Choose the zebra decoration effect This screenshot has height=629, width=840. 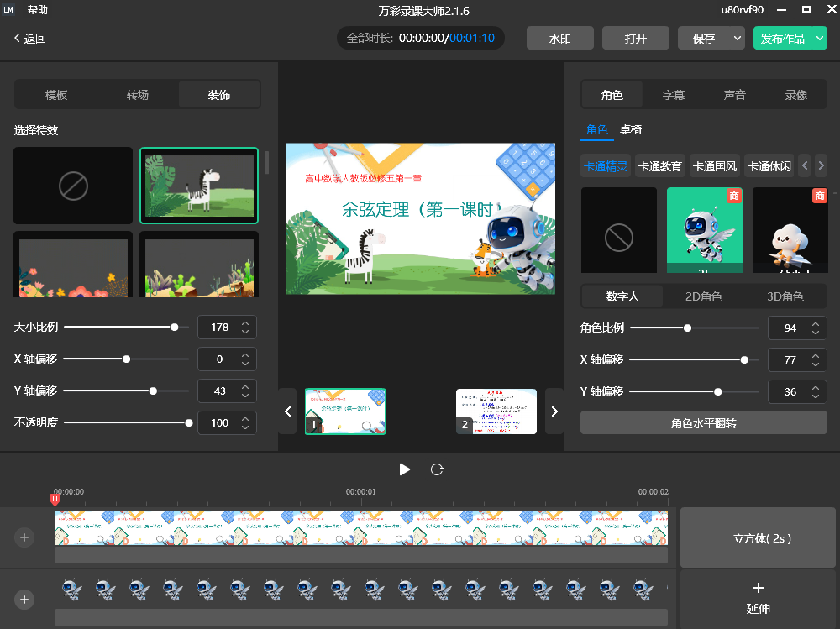pos(199,186)
